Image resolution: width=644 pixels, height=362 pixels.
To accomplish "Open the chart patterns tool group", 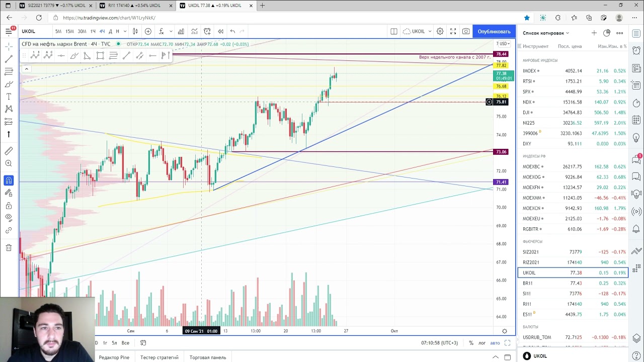I will tap(9, 109).
